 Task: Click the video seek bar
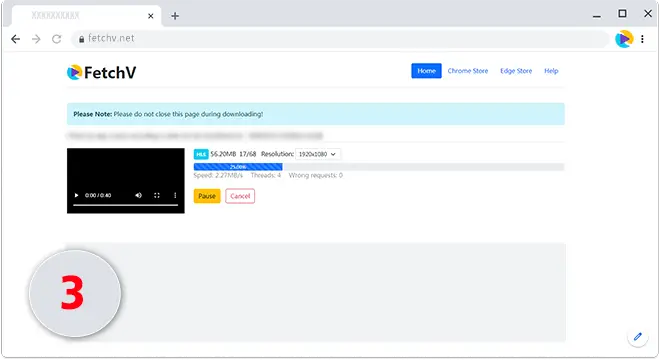click(125, 205)
